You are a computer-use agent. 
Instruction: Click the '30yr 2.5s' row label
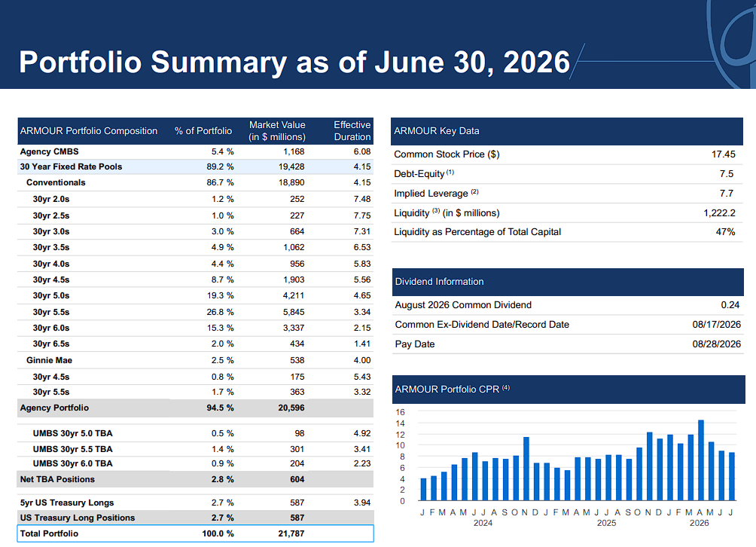[x=51, y=215]
